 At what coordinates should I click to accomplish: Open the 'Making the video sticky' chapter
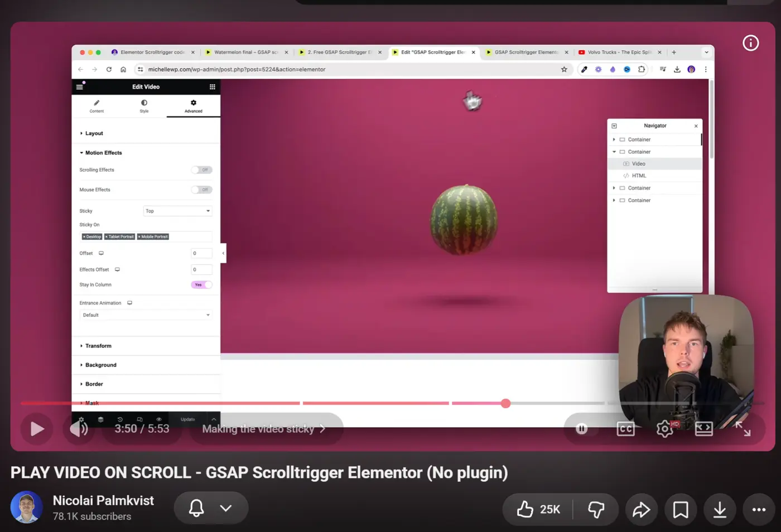click(x=263, y=429)
